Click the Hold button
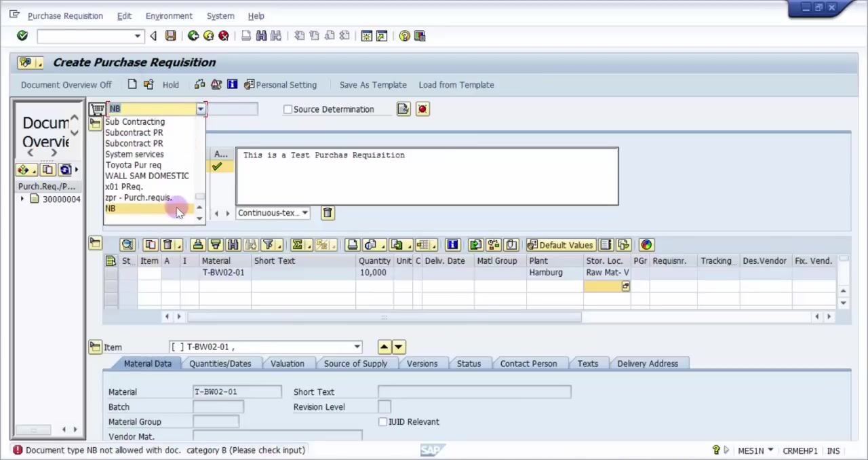This screenshot has width=868, height=460. coord(171,85)
